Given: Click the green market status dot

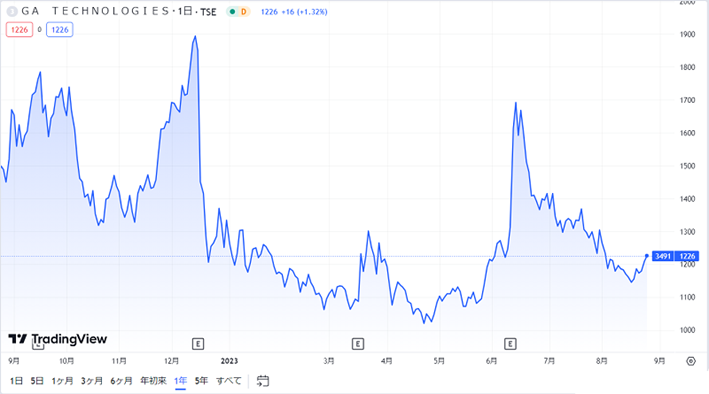Looking at the screenshot, I should point(232,12).
